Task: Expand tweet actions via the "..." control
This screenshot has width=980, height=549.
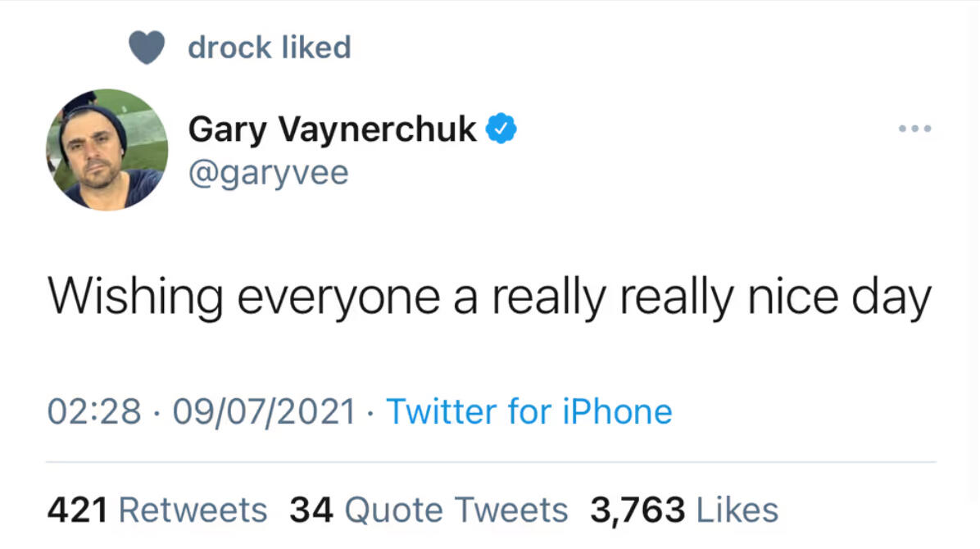Action: [x=914, y=128]
